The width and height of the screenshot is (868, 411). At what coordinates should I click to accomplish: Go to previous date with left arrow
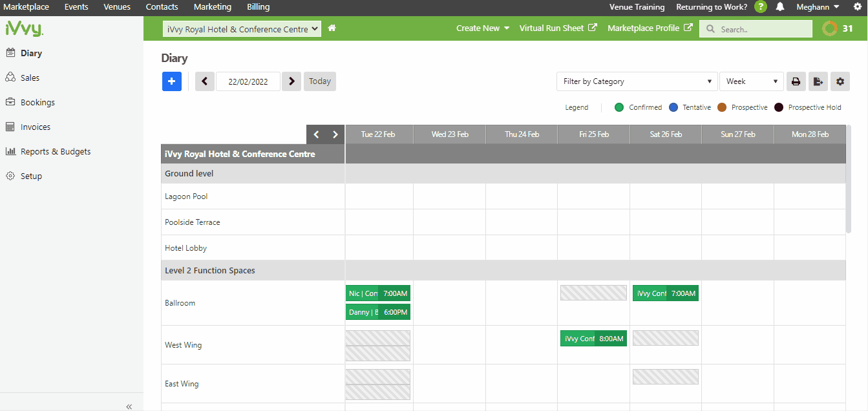205,81
